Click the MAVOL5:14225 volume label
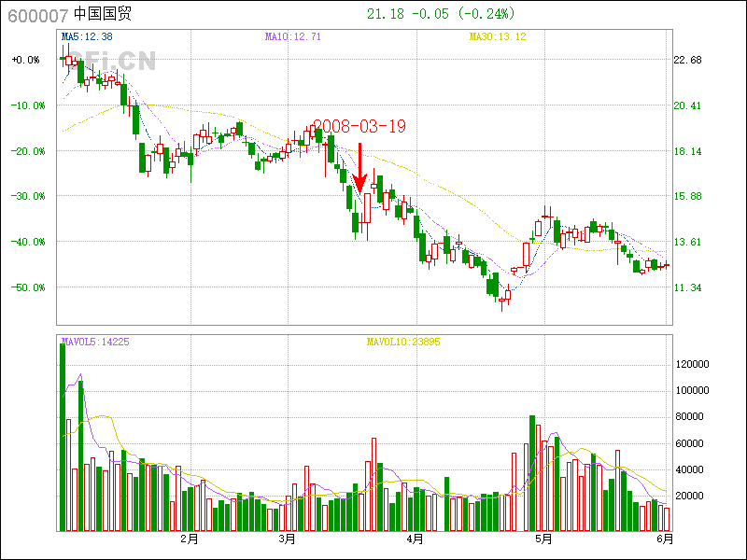 point(94,342)
